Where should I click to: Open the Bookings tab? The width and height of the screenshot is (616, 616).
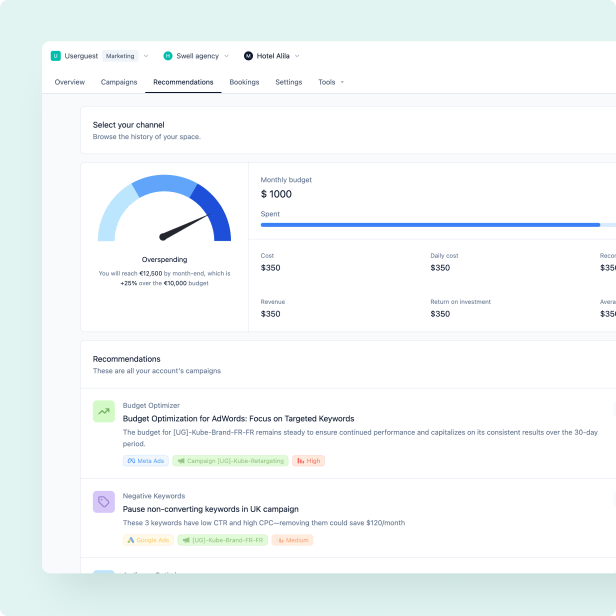pos(244,82)
